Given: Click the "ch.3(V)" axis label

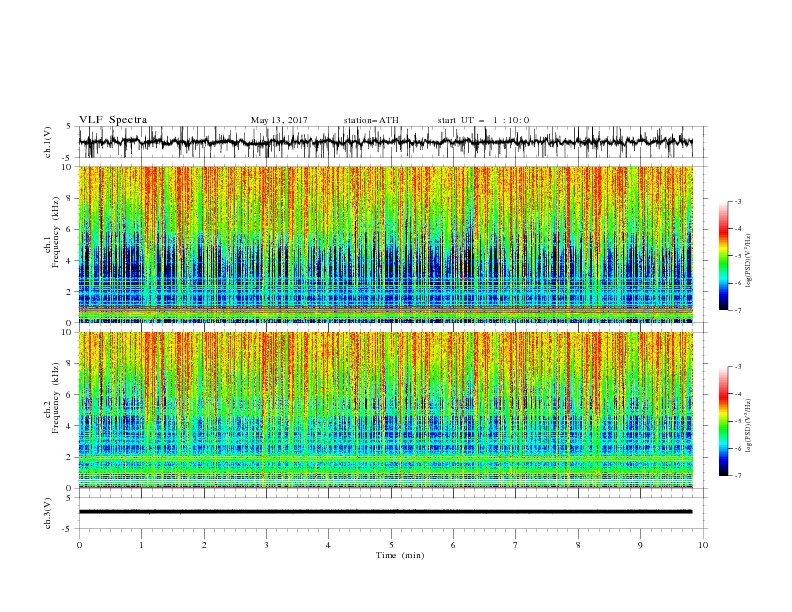Looking at the screenshot, I should [47, 513].
